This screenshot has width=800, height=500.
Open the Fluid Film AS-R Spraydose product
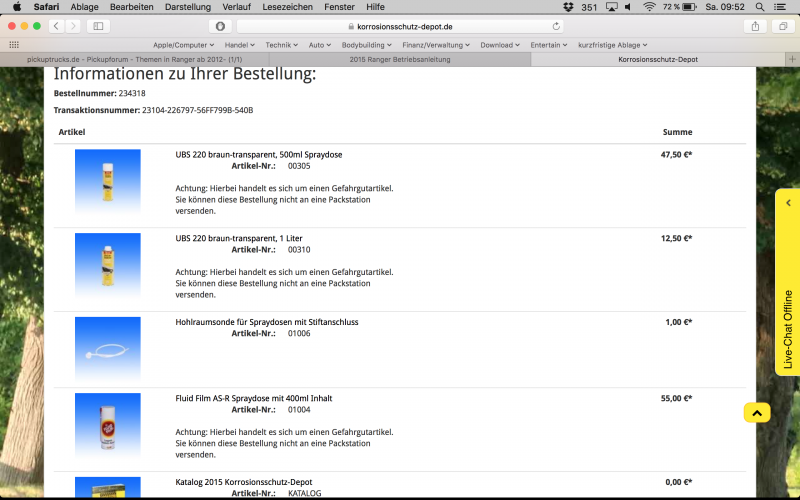253,398
